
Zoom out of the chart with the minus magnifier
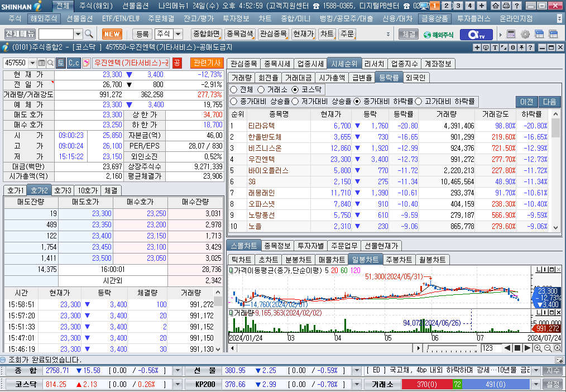(548, 348)
